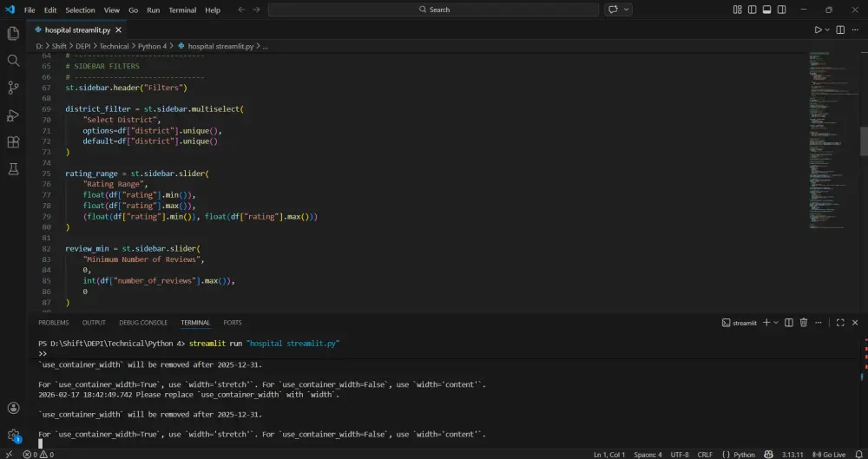Expand the Copilot chat dropdown arrow

[x=627, y=10]
